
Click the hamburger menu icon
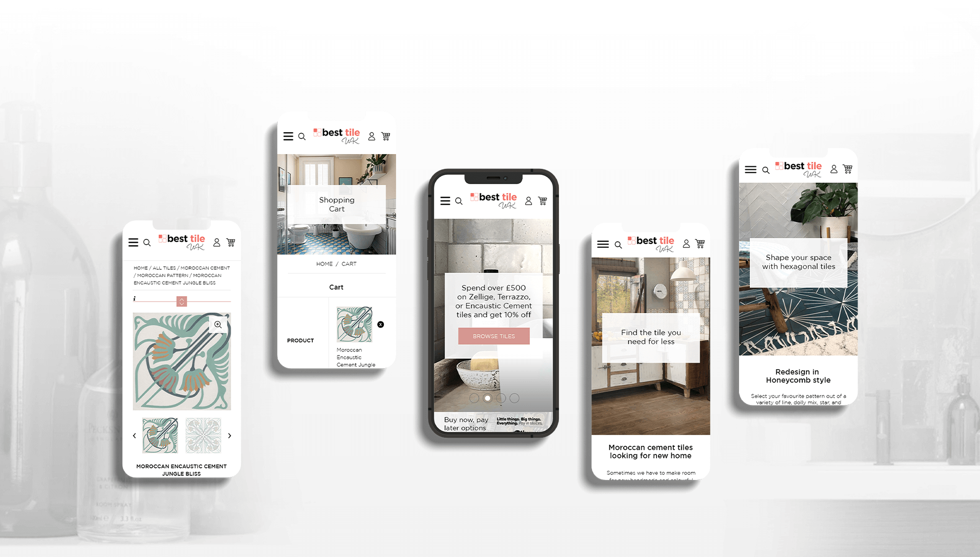pyautogui.click(x=133, y=242)
